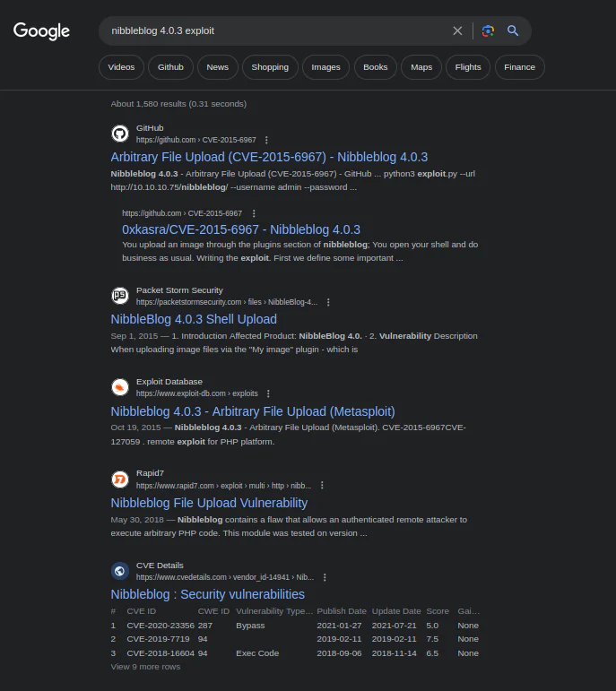Click the 'Publish Date' column header
The image size is (616, 691).
point(342,611)
